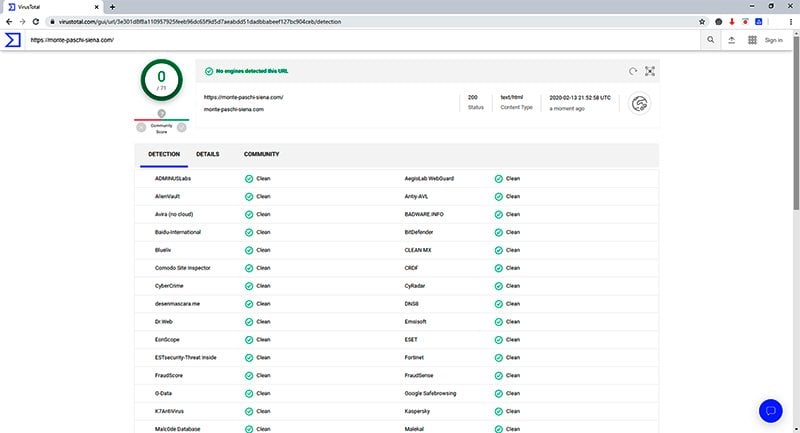Viewport: 800px width, 433px height.
Task: Click the vertical page scrollbar
Action: click(x=796, y=122)
